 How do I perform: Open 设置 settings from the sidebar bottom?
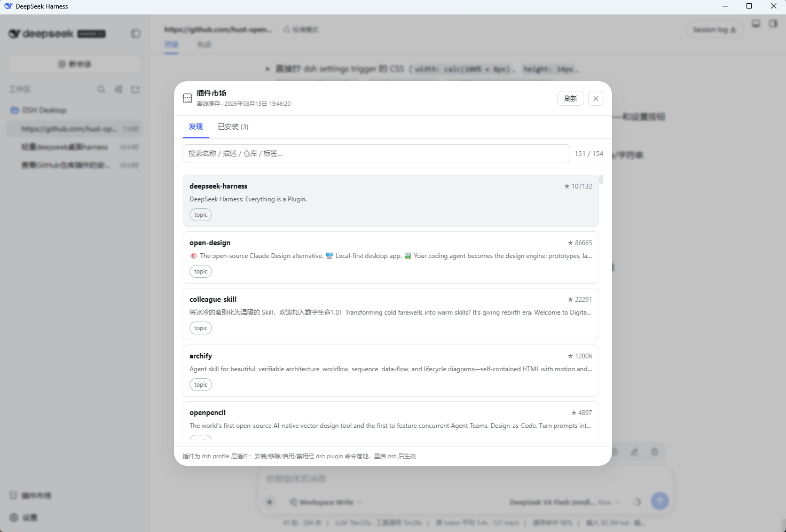tap(24, 518)
